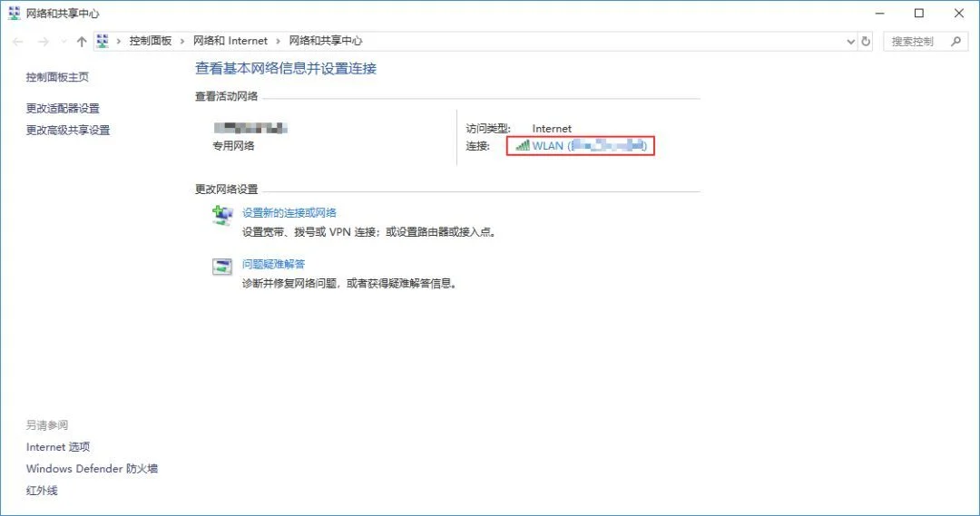Open 更改适配器设置 in the left pane
The image size is (980, 516).
click(63, 108)
